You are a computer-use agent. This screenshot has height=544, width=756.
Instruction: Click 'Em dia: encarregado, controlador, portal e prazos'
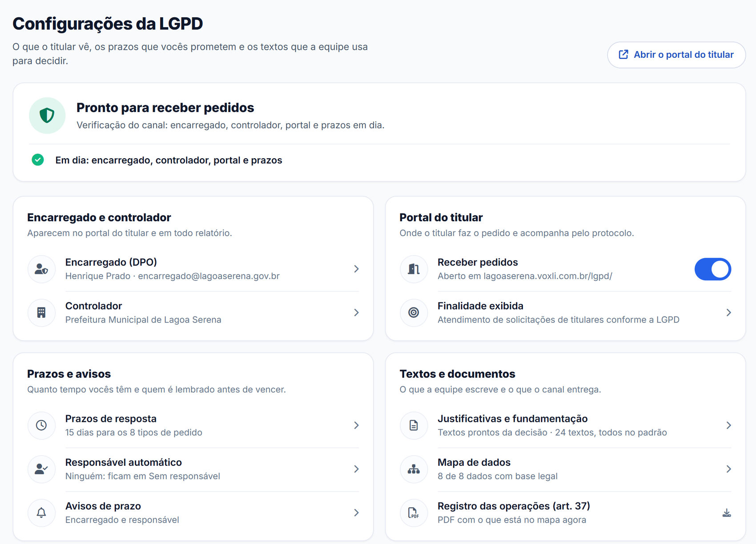[x=169, y=160]
